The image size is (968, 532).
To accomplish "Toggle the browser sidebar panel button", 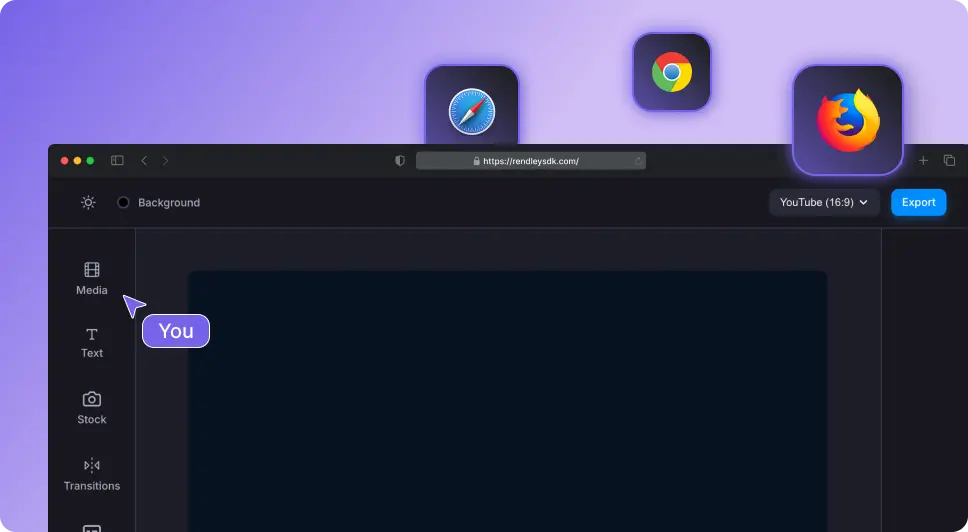I will [117, 160].
